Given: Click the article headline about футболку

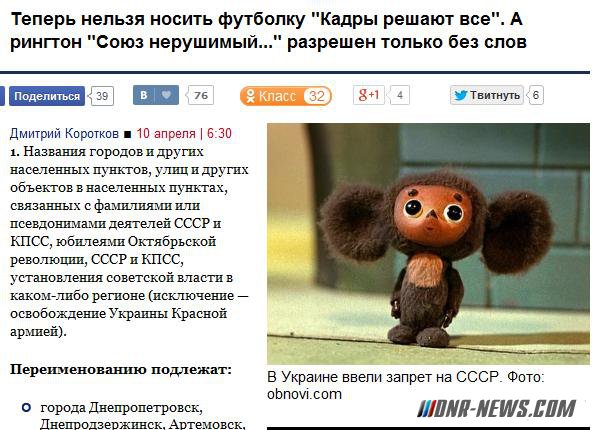Looking at the screenshot, I should click(268, 30).
